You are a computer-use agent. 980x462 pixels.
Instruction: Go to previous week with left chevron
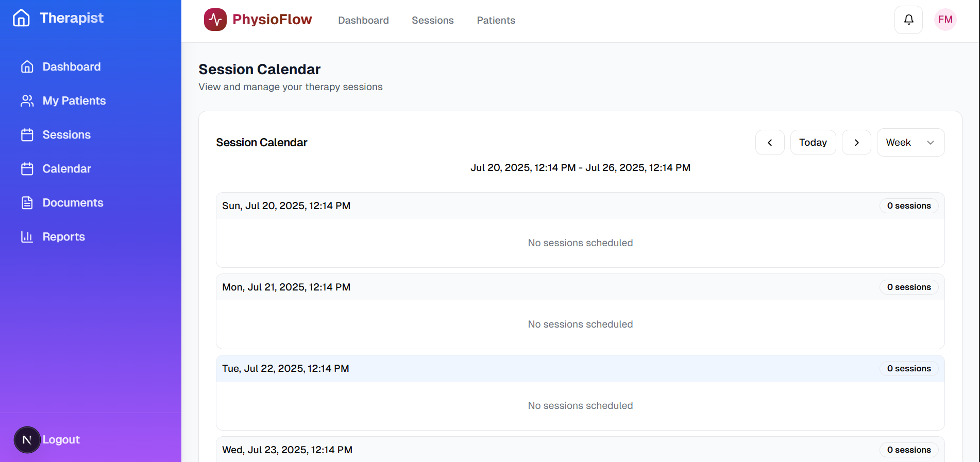click(x=770, y=143)
